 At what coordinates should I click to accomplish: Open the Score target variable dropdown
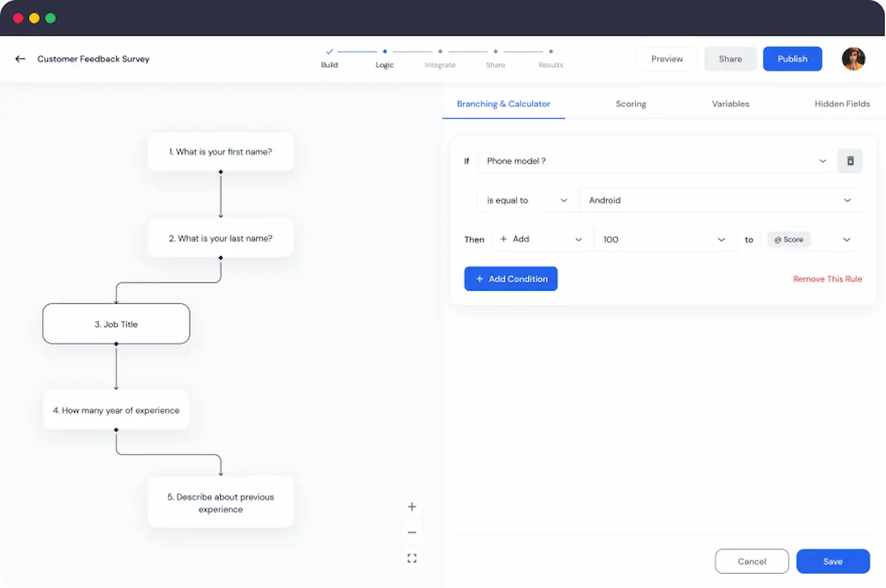click(847, 239)
